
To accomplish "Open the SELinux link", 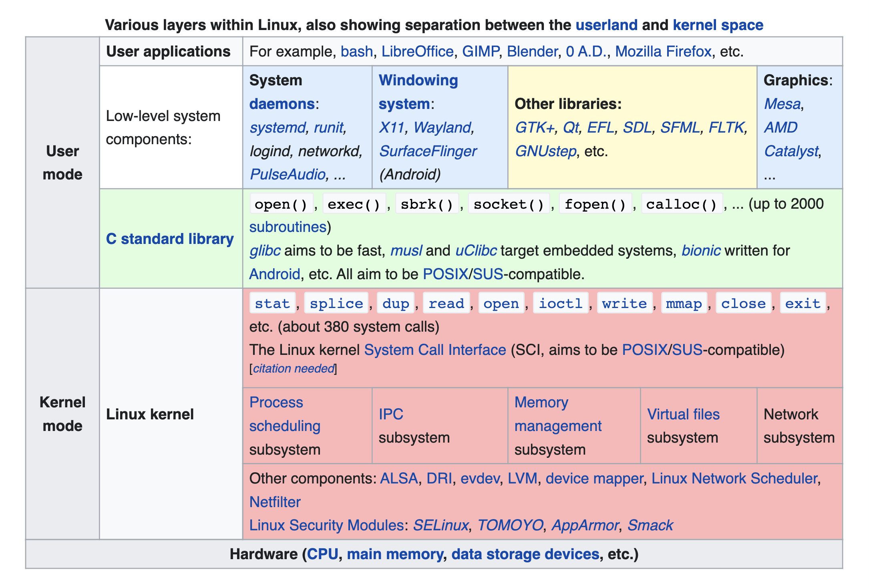I will click(x=441, y=525).
